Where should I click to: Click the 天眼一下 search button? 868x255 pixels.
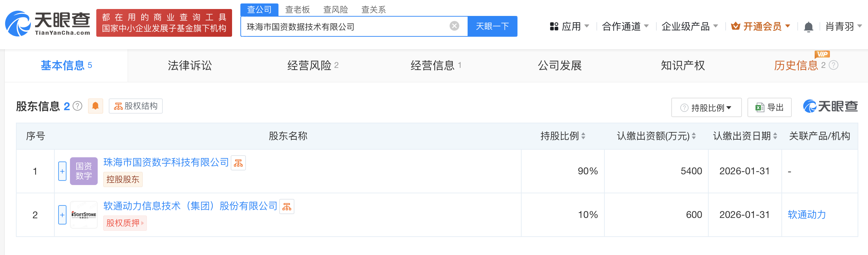click(x=492, y=26)
